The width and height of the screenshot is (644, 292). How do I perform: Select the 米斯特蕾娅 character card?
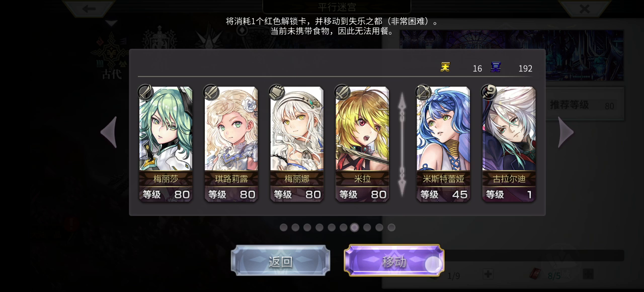(443, 144)
